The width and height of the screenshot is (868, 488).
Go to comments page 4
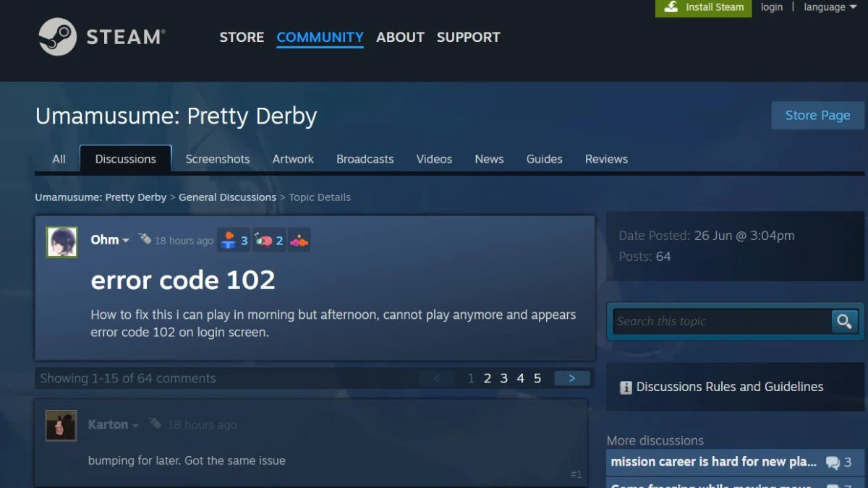point(520,378)
